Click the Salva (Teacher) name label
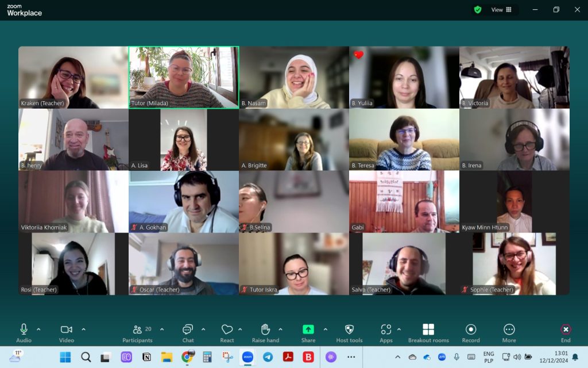Viewport: 588px width, 368px height. 372,290
